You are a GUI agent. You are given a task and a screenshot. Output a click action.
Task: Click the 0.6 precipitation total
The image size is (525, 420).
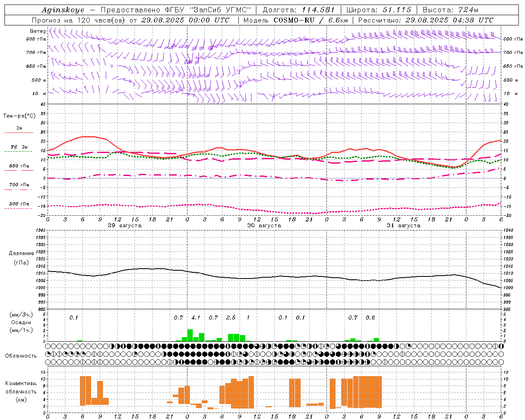pyautogui.click(x=370, y=318)
